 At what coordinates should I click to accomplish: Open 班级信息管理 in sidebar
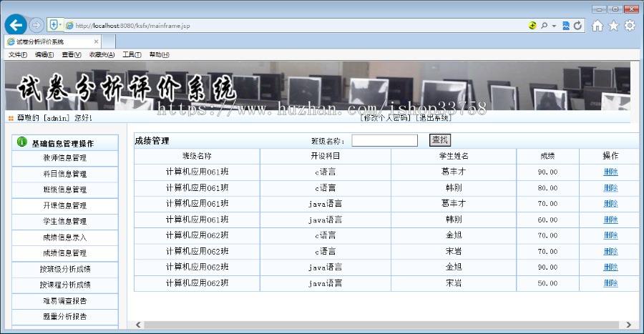[65, 190]
